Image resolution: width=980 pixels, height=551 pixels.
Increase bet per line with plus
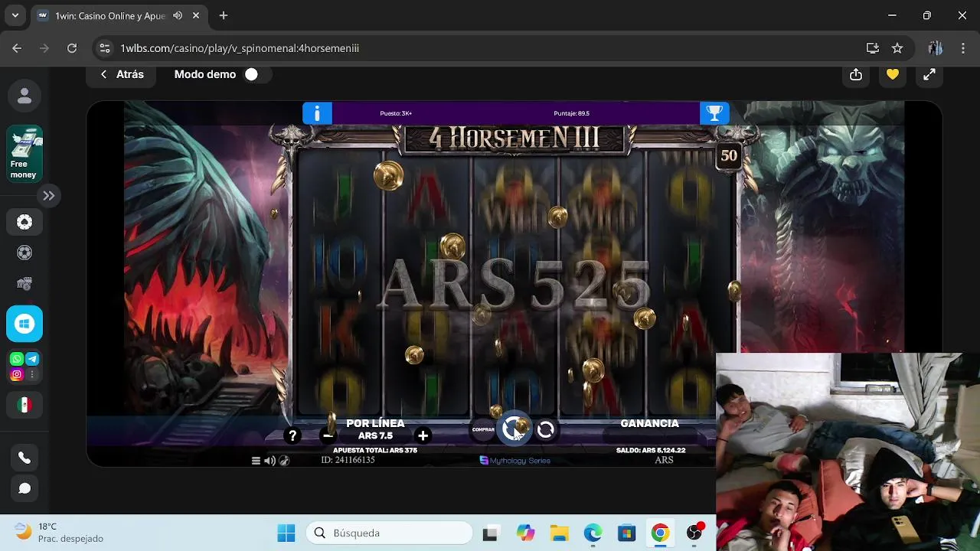pyautogui.click(x=423, y=435)
